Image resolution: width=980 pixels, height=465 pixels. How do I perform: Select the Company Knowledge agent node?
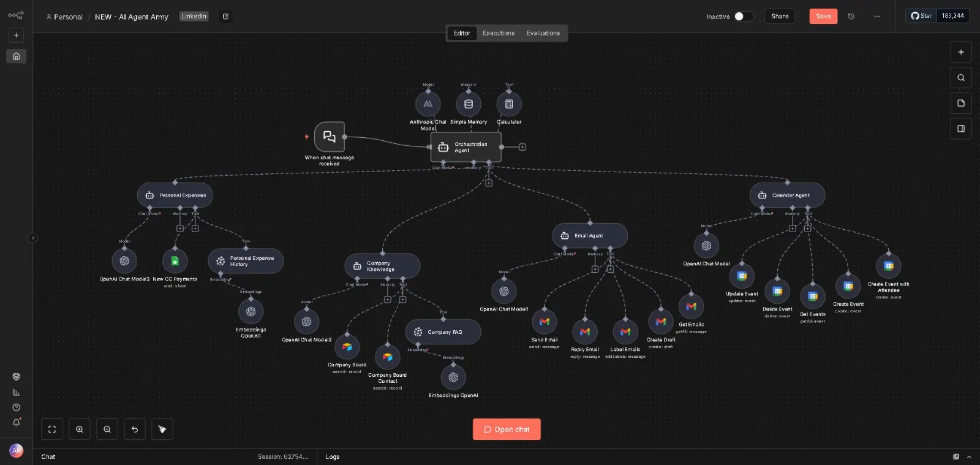(x=382, y=266)
